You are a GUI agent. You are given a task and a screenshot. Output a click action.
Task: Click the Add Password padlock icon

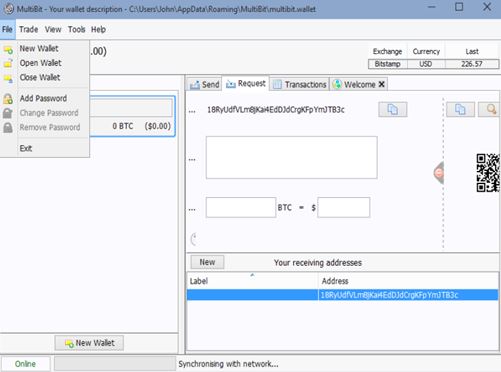coord(8,98)
